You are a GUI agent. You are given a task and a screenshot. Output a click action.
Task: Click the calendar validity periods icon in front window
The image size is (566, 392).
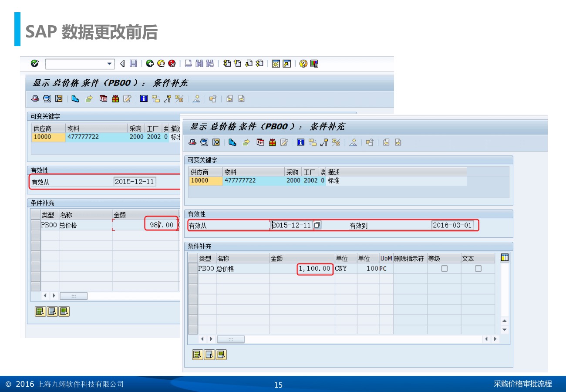(261, 142)
